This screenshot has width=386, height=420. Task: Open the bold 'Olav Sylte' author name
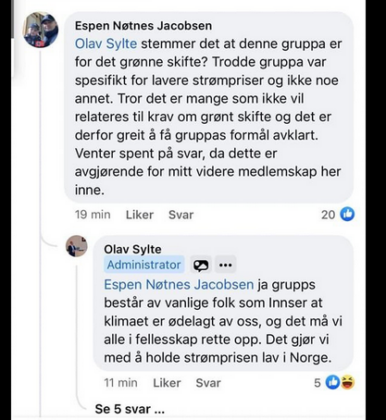pos(133,249)
